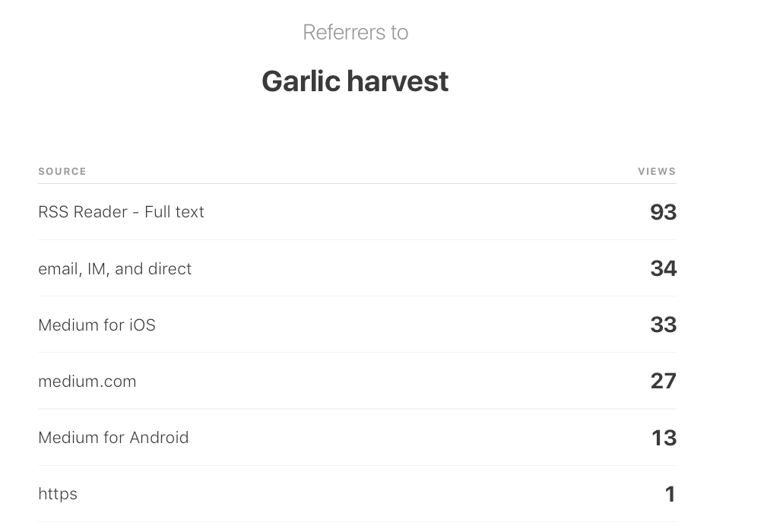Click the 'Referrers to' heading text
The width and height of the screenshot is (767, 532).
(355, 33)
